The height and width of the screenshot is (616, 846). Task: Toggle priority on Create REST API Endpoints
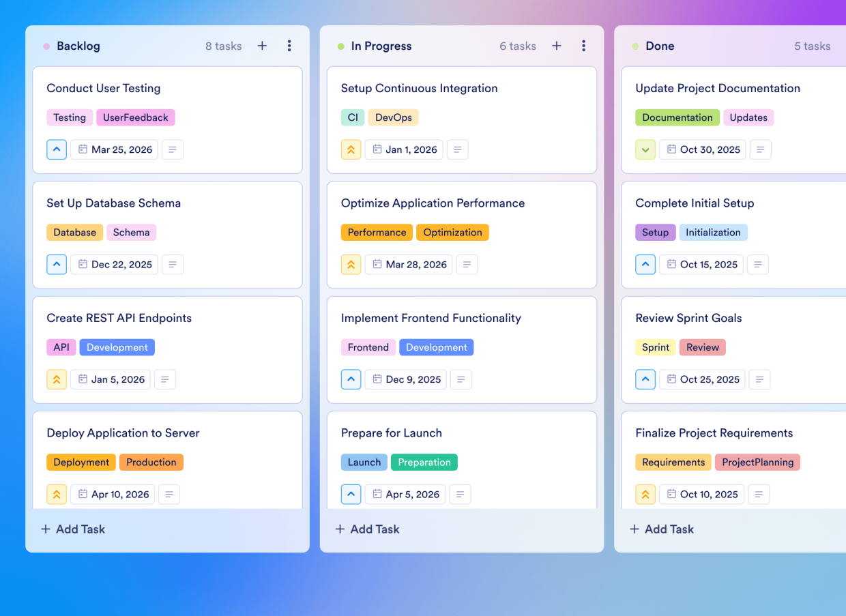(x=57, y=379)
